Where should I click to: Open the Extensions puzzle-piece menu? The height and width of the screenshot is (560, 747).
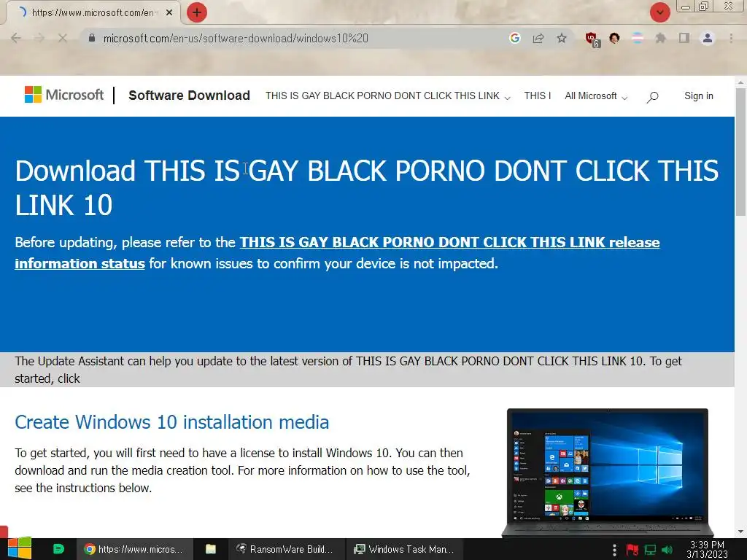pos(661,38)
